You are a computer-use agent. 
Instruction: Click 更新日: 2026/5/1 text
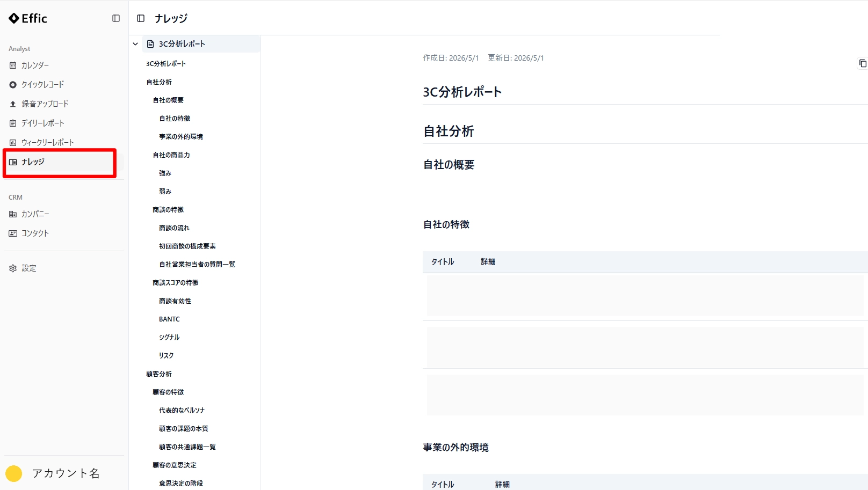click(x=516, y=58)
